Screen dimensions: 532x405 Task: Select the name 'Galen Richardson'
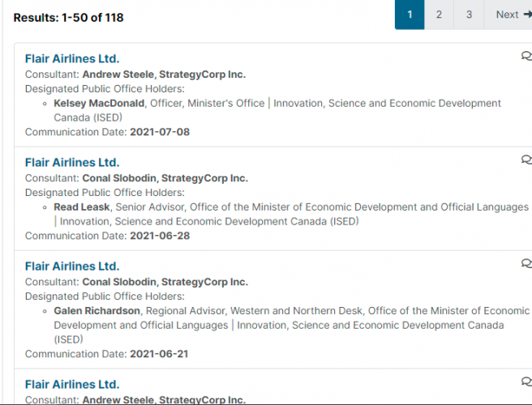(x=97, y=311)
